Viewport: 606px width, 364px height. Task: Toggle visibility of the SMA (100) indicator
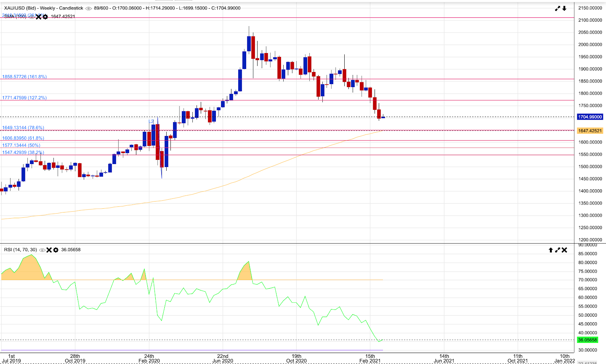[32, 17]
